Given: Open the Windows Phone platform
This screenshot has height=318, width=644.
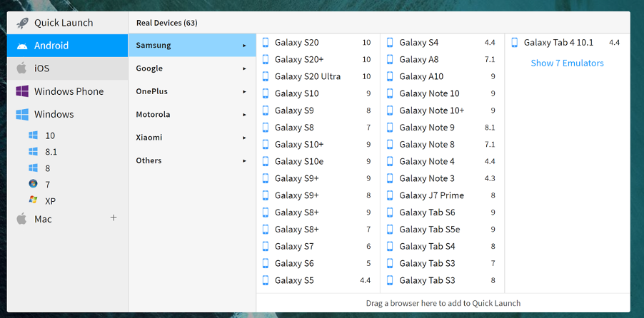Looking at the screenshot, I should pyautogui.click(x=67, y=91).
